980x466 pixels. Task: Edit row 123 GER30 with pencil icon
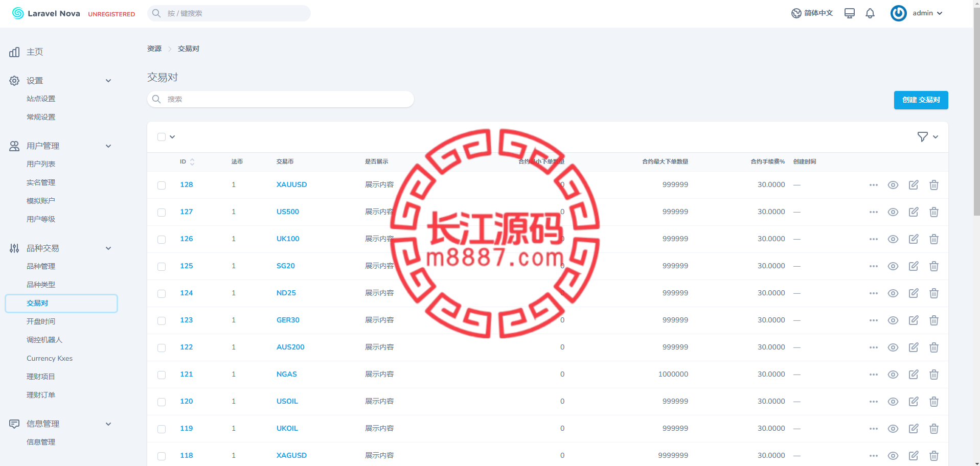(914, 320)
